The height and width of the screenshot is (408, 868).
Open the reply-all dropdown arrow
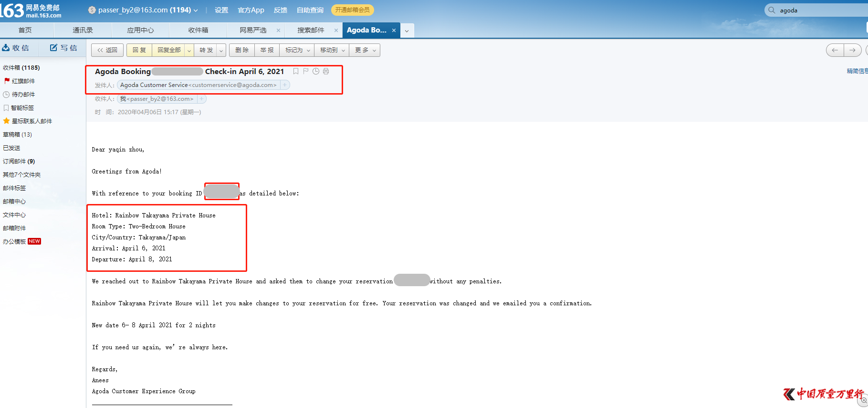click(x=189, y=50)
